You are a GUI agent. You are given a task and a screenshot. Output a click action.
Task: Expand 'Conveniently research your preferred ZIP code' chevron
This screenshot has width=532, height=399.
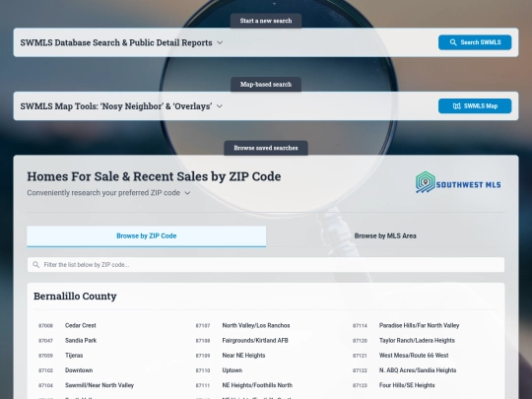coord(187,193)
